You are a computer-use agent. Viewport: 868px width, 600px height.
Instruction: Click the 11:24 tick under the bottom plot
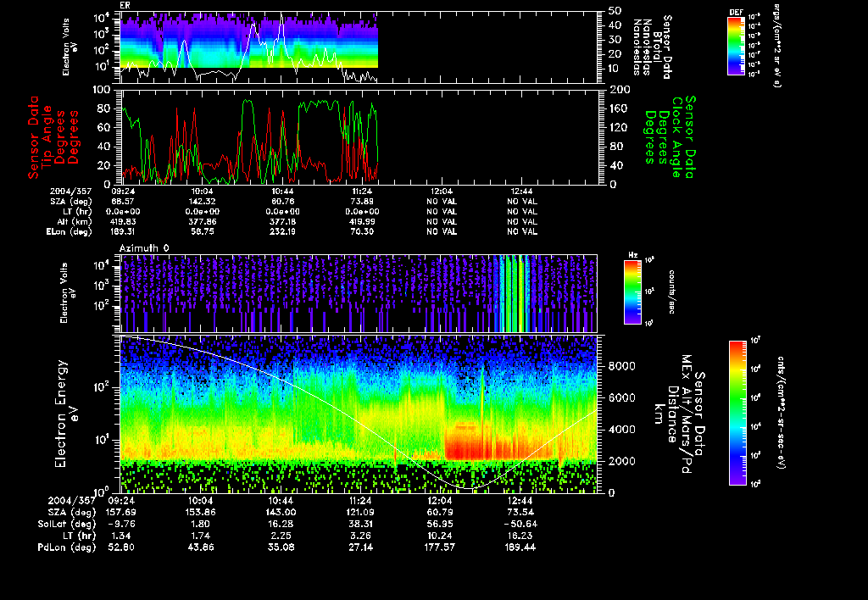tap(359, 500)
